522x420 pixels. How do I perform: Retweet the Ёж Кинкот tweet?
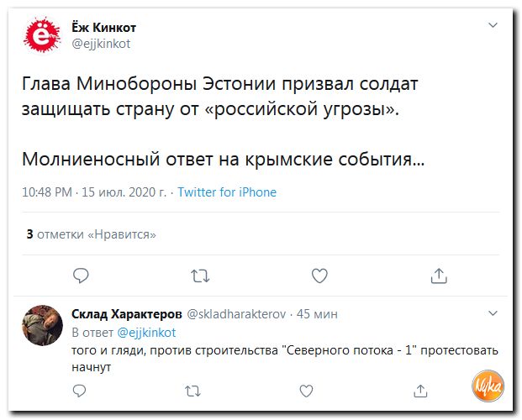click(x=200, y=275)
